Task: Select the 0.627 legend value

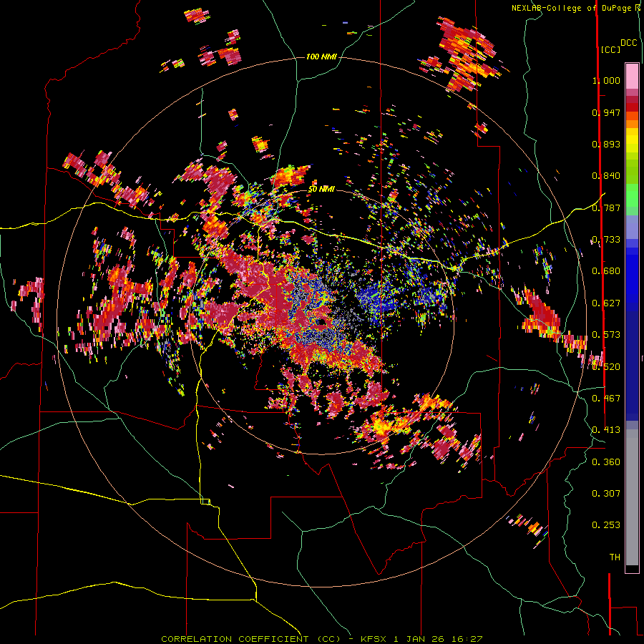Action: click(x=606, y=303)
